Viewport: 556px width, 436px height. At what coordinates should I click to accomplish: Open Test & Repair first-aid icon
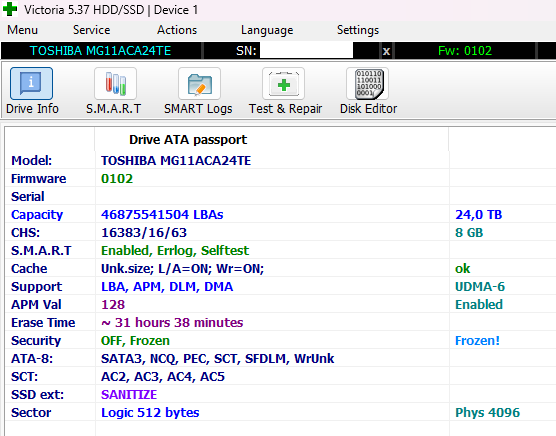tap(283, 84)
